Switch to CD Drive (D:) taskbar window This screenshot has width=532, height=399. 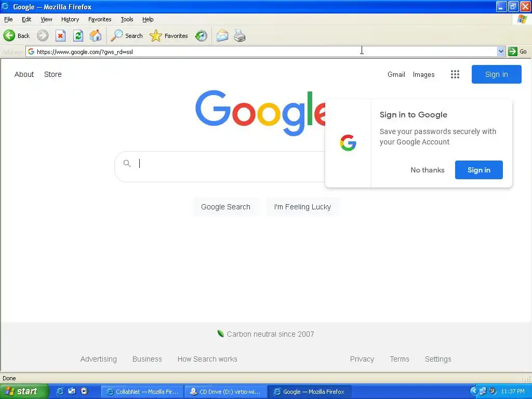click(x=225, y=392)
